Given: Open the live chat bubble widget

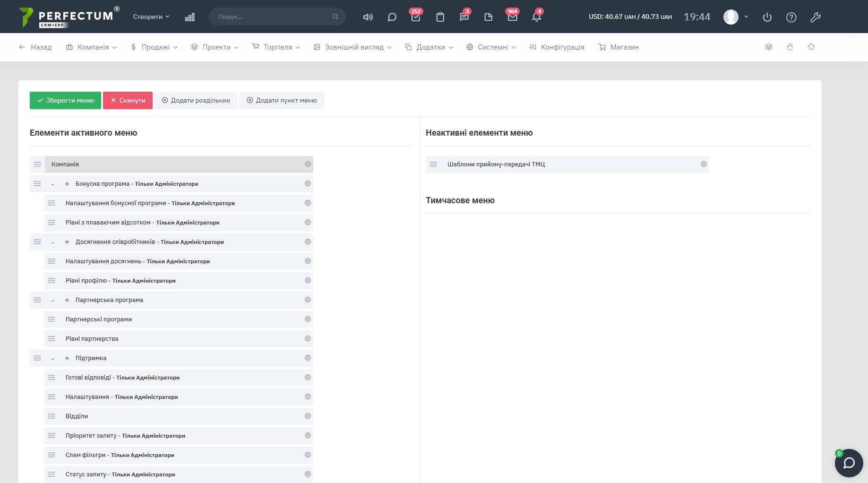Looking at the screenshot, I should point(849,463).
